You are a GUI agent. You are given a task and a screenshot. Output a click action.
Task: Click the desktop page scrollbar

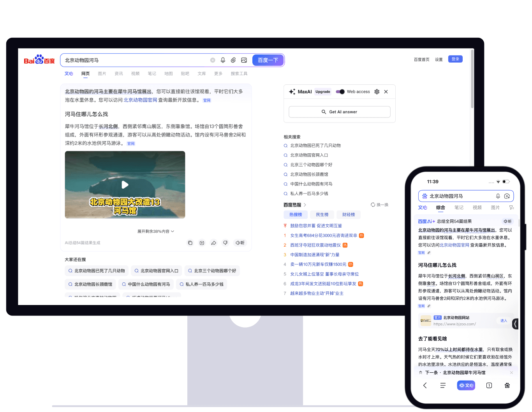tap(472, 79)
